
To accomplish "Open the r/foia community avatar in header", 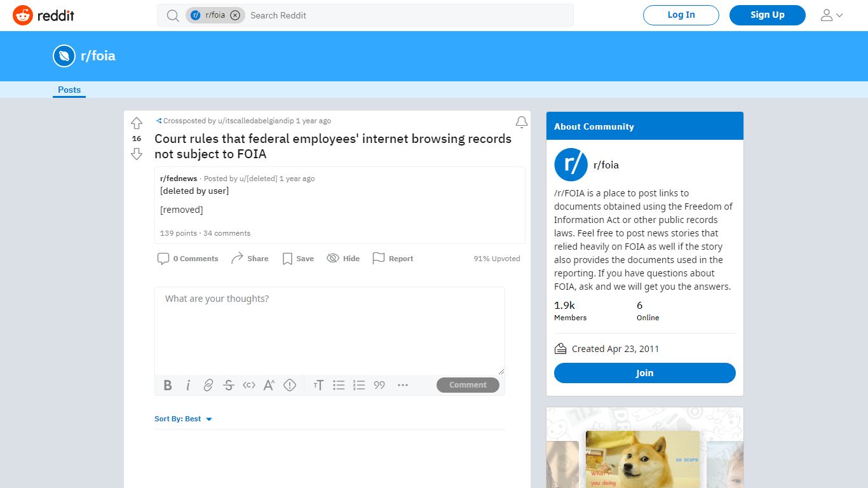I will tap(64, 56).
